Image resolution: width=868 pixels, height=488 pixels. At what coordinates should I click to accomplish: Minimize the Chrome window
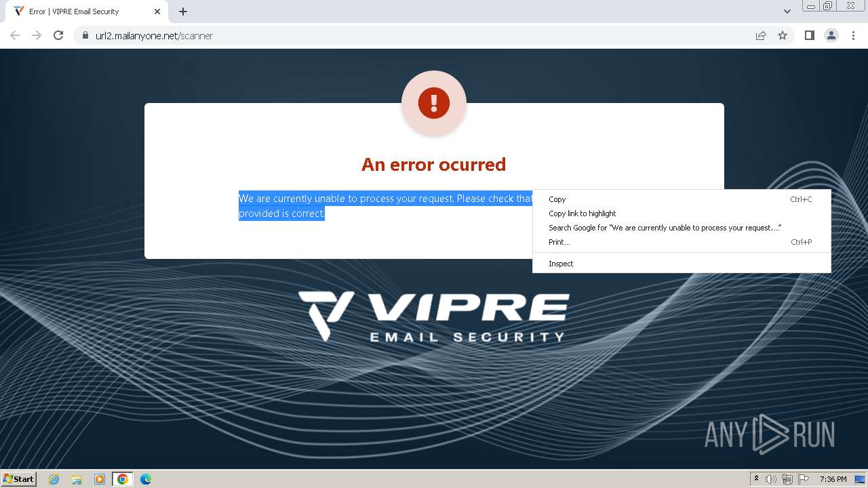tap(810, 5)
